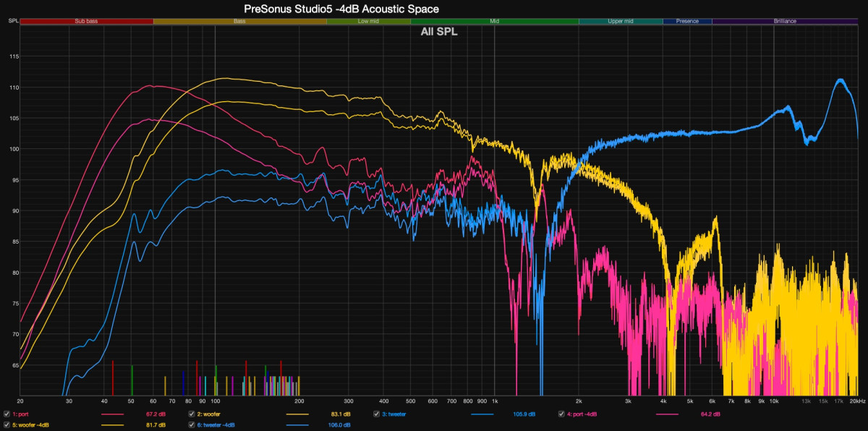Viewport: 868px width, 431px height.
Task: Click the '20kHz' tick on the frequency axis
Action: [x=856, y=401]
